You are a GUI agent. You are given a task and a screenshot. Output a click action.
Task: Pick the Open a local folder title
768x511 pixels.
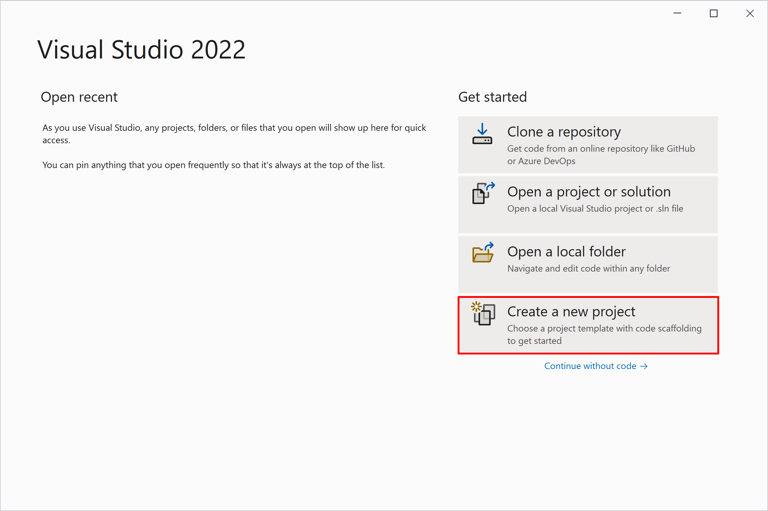566,252
